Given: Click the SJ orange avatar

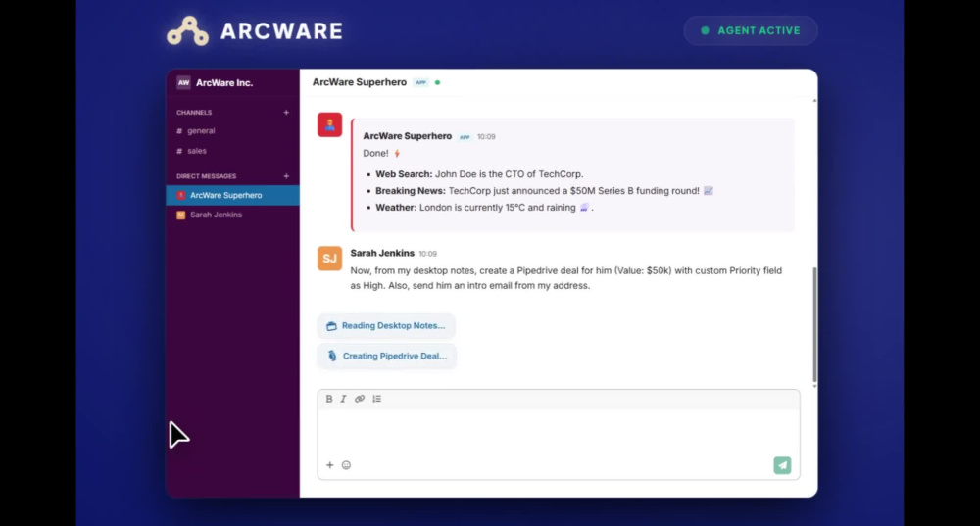Looking at the screenshot, I should click(x=329, y=258).
